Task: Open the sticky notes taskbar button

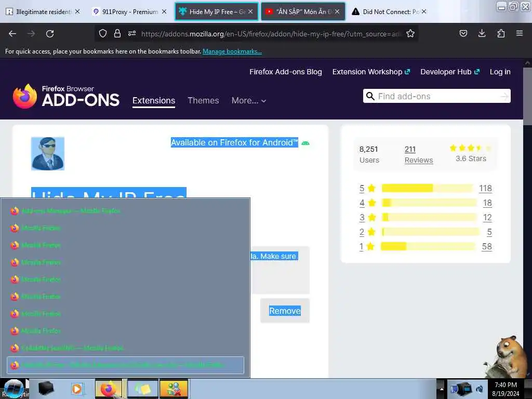Action: (142, 389)
